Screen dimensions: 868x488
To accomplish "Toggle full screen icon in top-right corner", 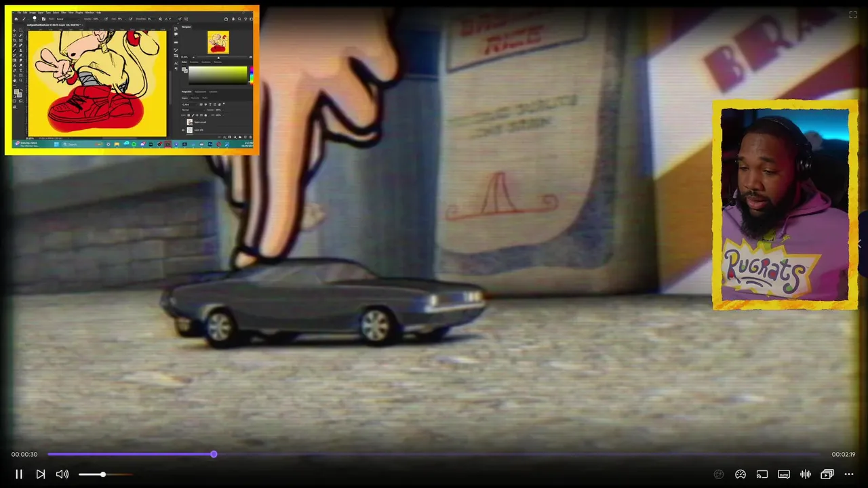I will [853, 14].
